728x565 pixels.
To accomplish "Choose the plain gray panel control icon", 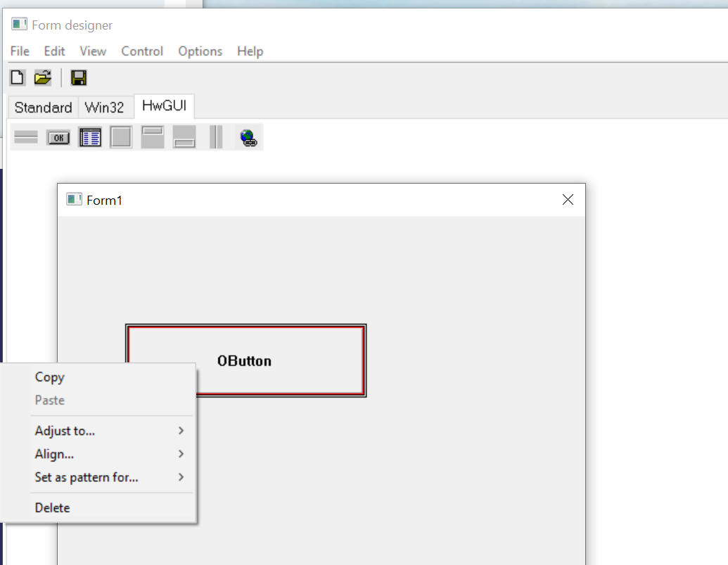I will (x=121, y=137).
